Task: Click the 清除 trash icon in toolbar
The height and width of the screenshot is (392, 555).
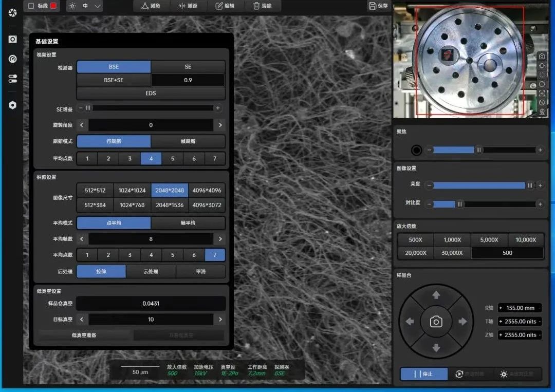Action: (x=256, y=6)
